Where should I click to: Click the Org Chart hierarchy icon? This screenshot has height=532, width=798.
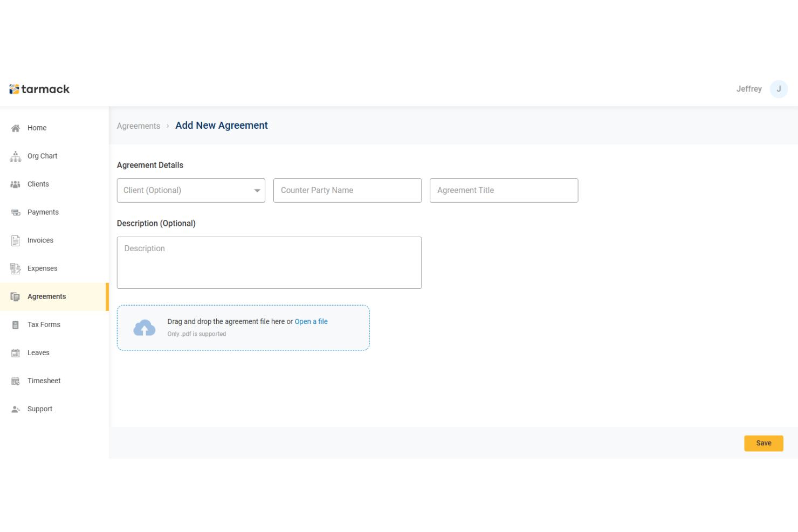point(16,156)
